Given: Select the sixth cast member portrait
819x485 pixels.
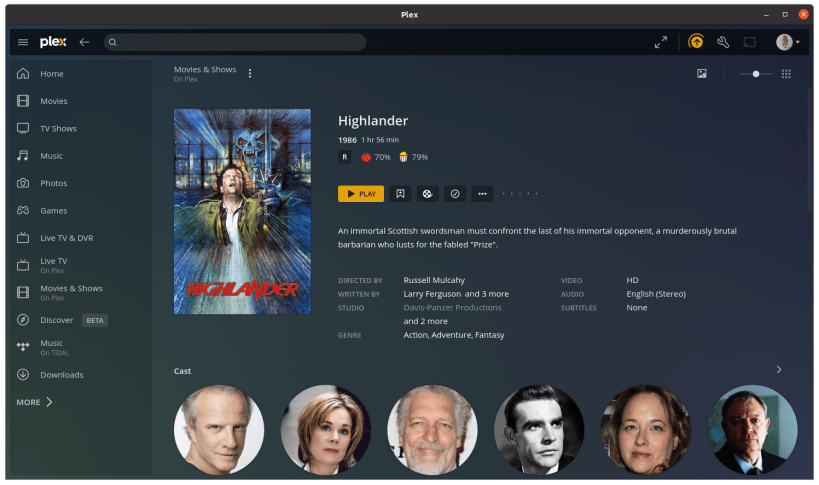Looking at the screenshot, I should click(x=752, y=430).
